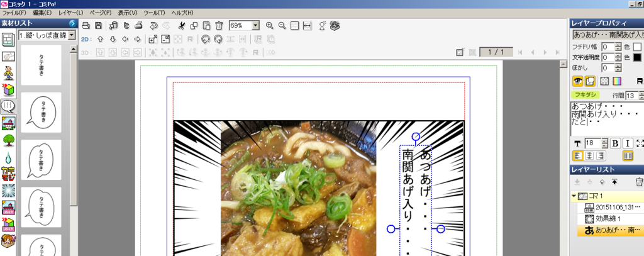Toggle bold text formatting
Screen dimensions: 644x256
615,143
